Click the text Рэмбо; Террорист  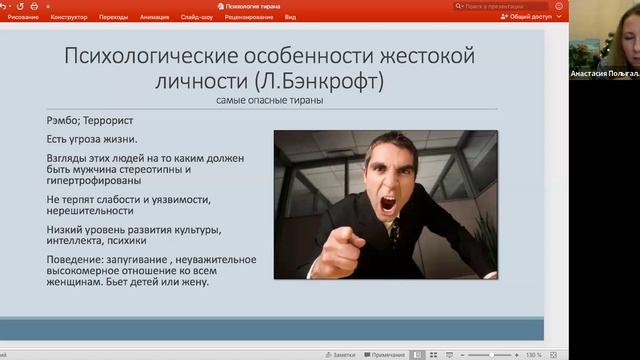point(90,121)
